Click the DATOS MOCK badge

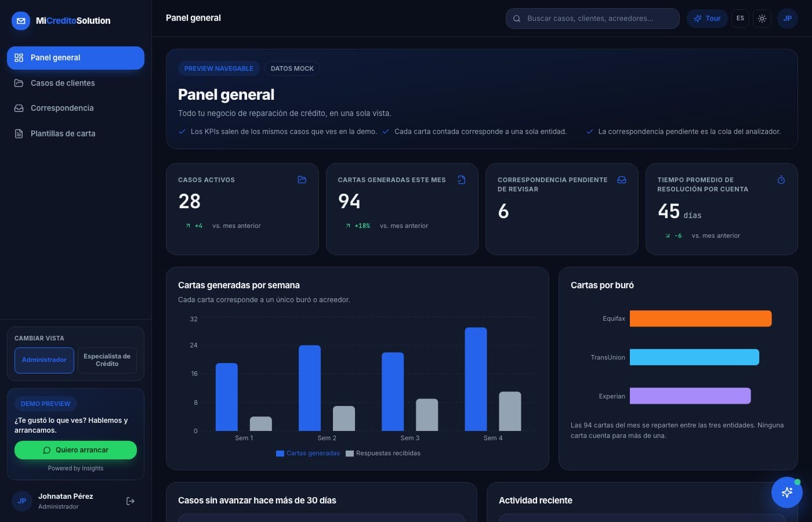292,68
